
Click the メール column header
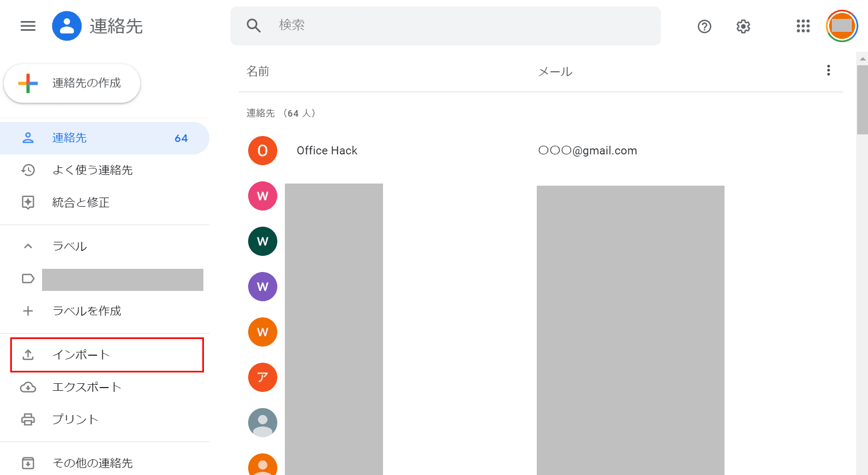point(555,71)
